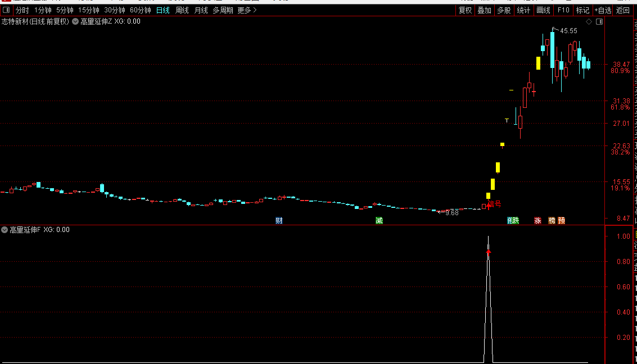Open the green 减 event marker

[379, 220]
